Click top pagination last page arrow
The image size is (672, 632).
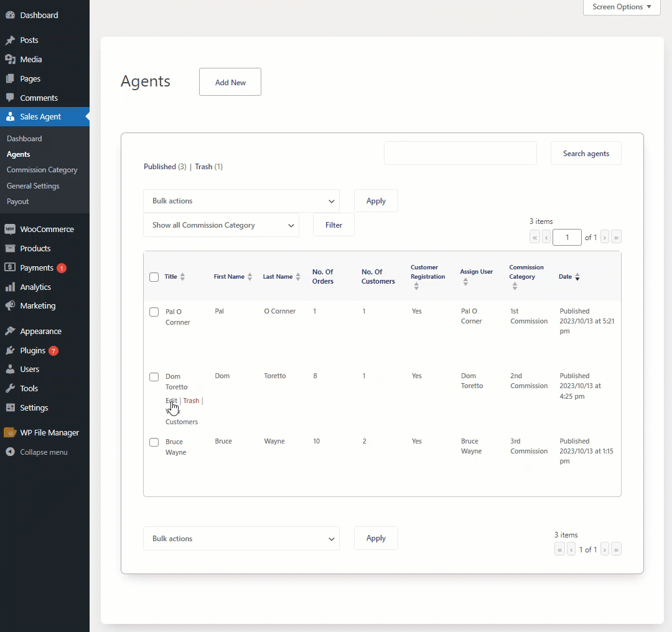[x=616, y=237]
